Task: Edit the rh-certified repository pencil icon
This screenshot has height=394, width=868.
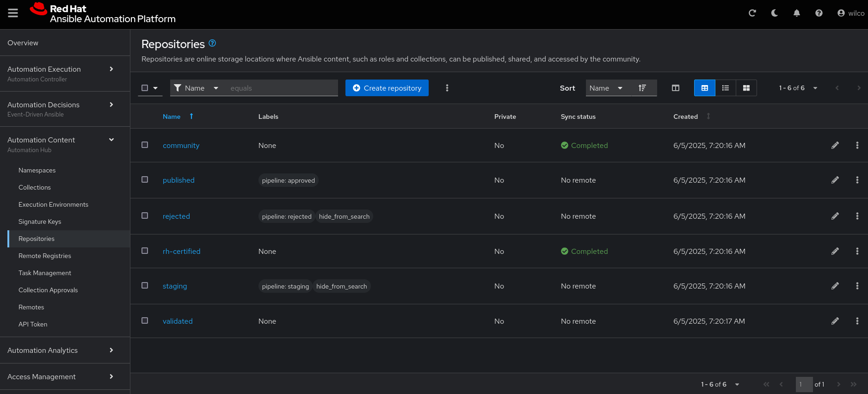Action: [x=835, y=251]
